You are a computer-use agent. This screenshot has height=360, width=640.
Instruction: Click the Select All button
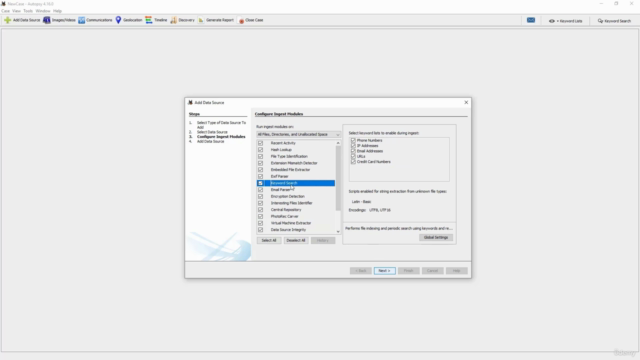tap(269, 240)
